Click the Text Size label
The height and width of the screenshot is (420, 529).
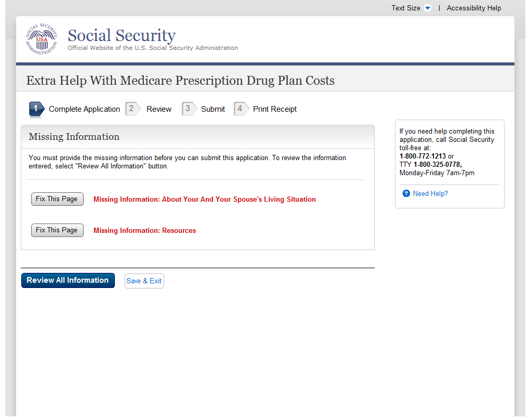[x=406, y=8]
